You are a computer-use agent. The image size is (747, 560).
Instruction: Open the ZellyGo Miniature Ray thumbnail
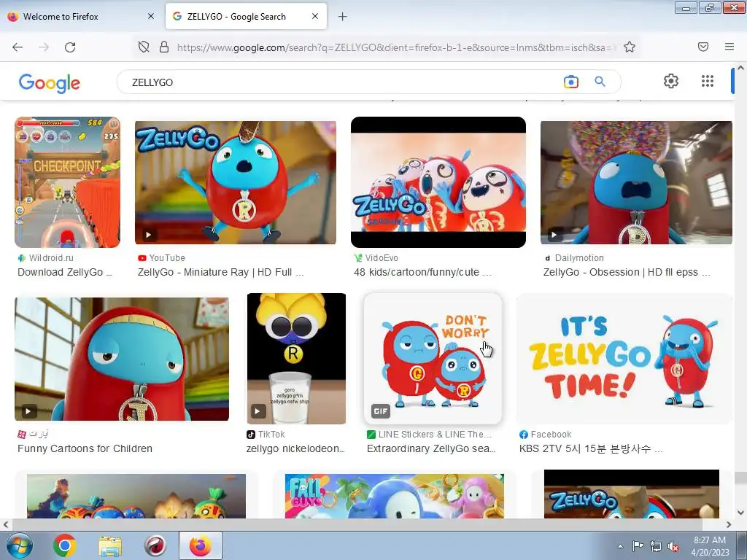coord(236,182)
